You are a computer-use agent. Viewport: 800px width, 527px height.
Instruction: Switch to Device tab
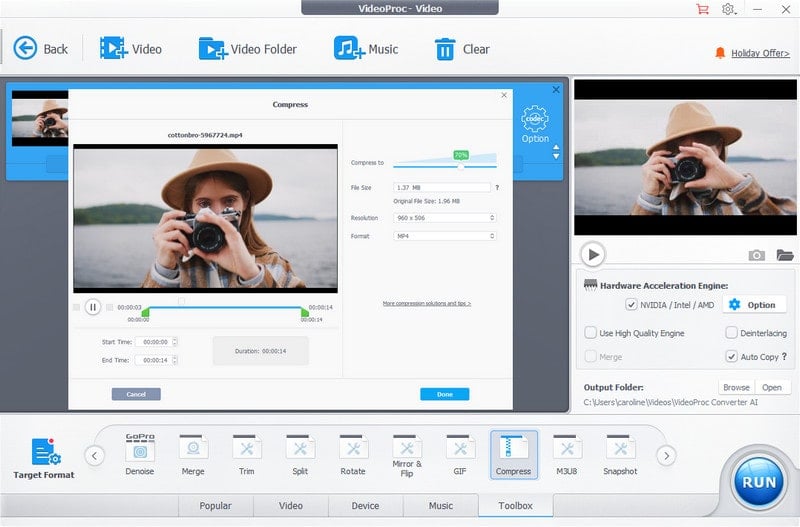(365, 506)
